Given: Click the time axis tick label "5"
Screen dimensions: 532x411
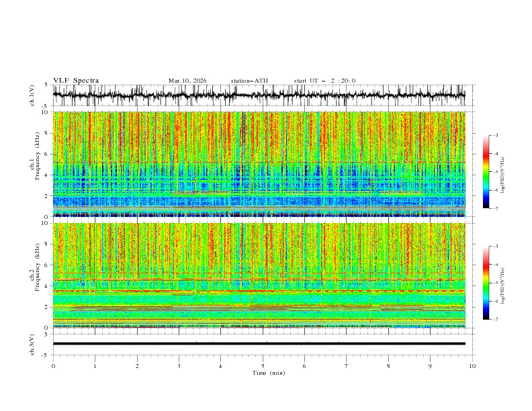Looking at the screenshot, I should tap(263, 366).
